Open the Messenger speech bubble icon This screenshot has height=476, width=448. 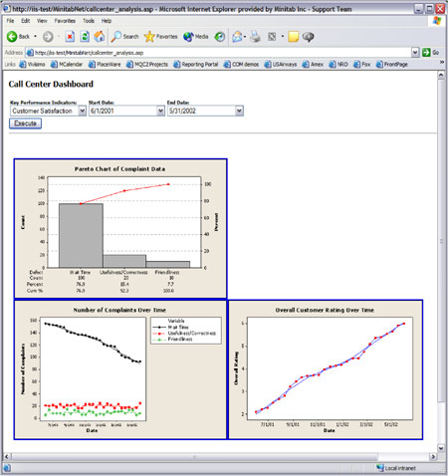click(309, 37)
